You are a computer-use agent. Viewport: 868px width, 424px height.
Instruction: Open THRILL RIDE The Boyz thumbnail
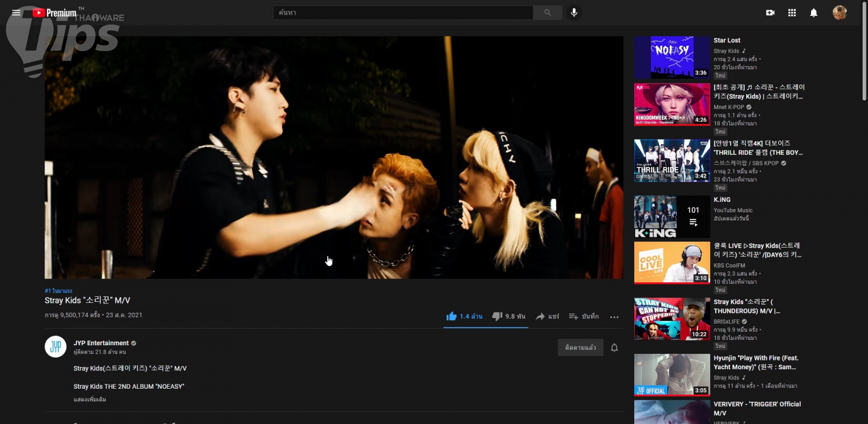click(672, 160)
